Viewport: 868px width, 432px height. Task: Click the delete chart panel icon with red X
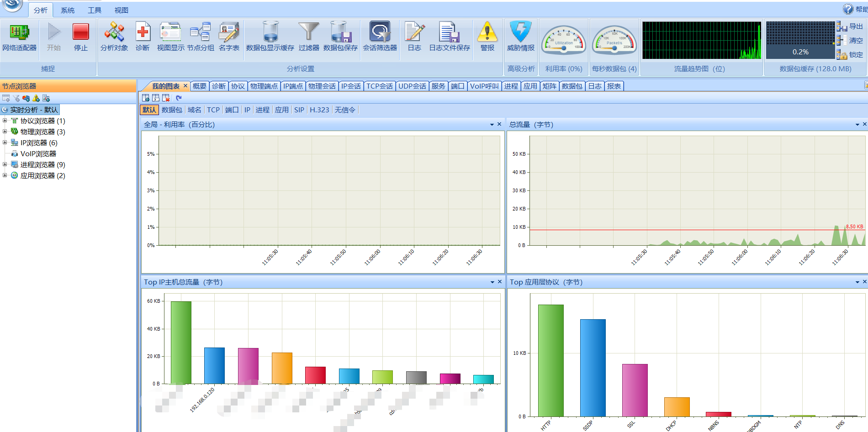166,98
